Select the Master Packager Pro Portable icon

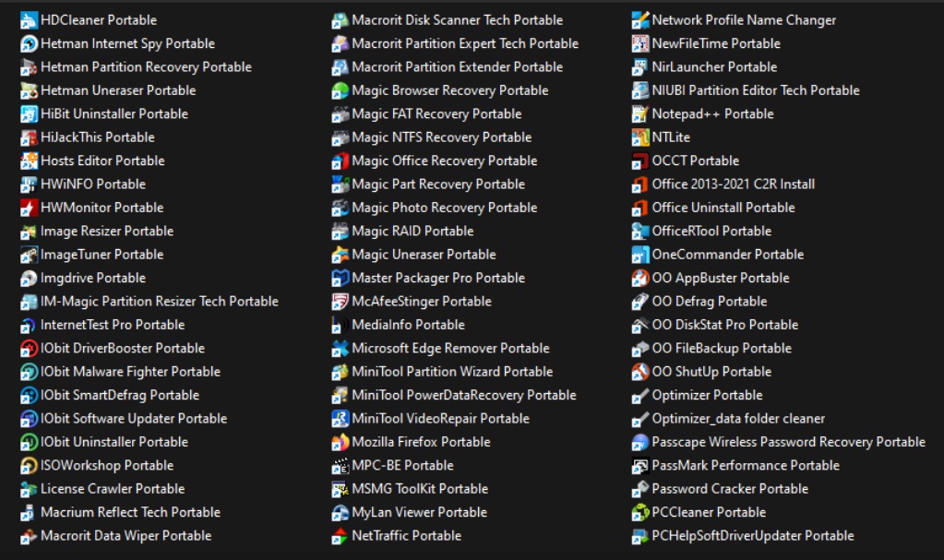pos(340,279)
